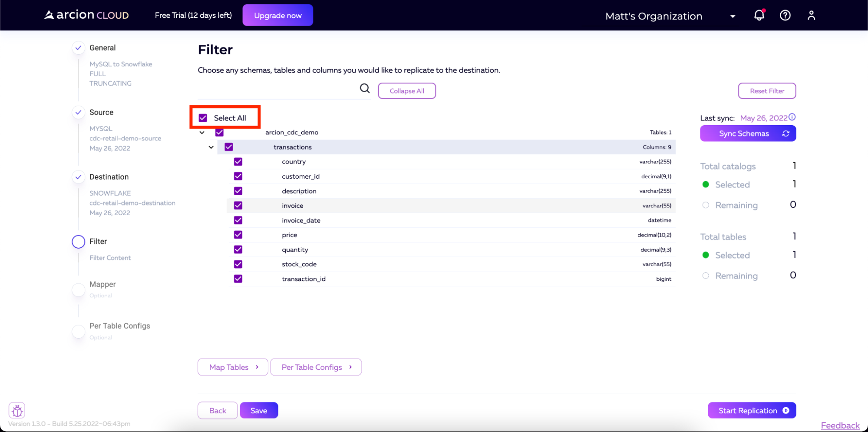
Task: Uncheck the customer_id column checkbox
Action: coord(238,176)
